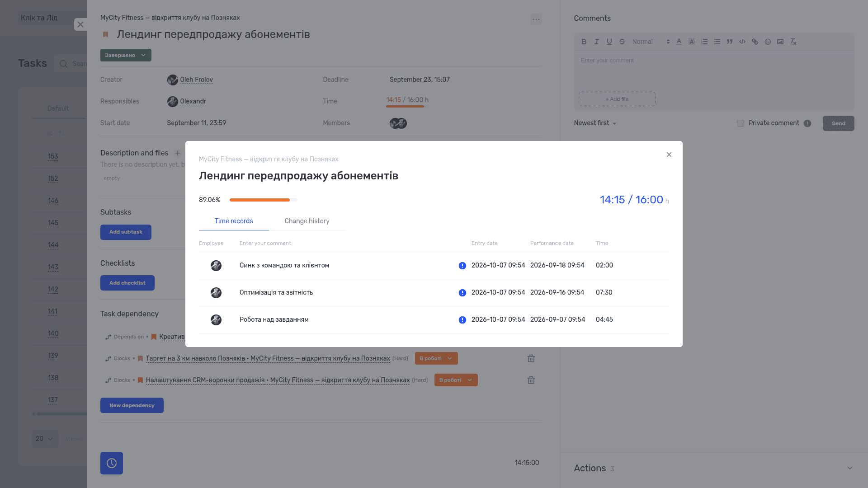
Task: Click Add subtask button
Action: [x=126, y=232]
